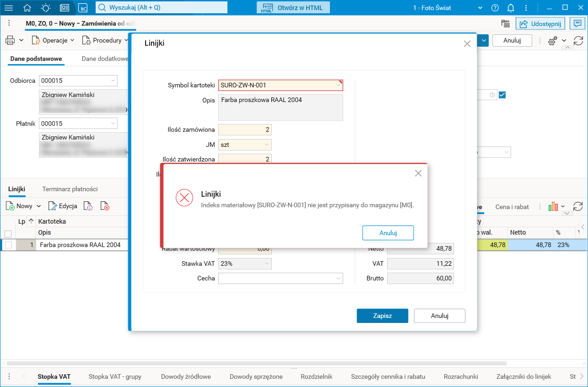Screen dimensions: 588x387
Task: Open the Symbol kartoteki dropdown arrow
Action: [x=338, y=85]
